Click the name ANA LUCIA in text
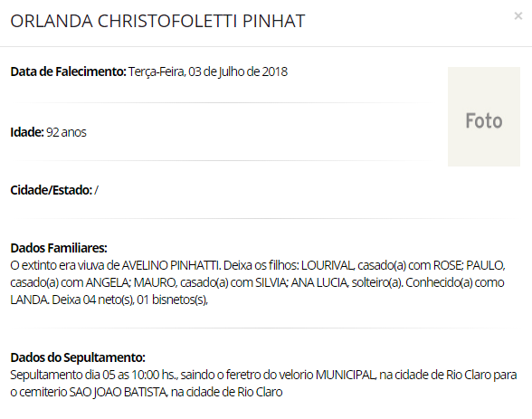Screen dimensions: 532x419 [x=319, y=282]
